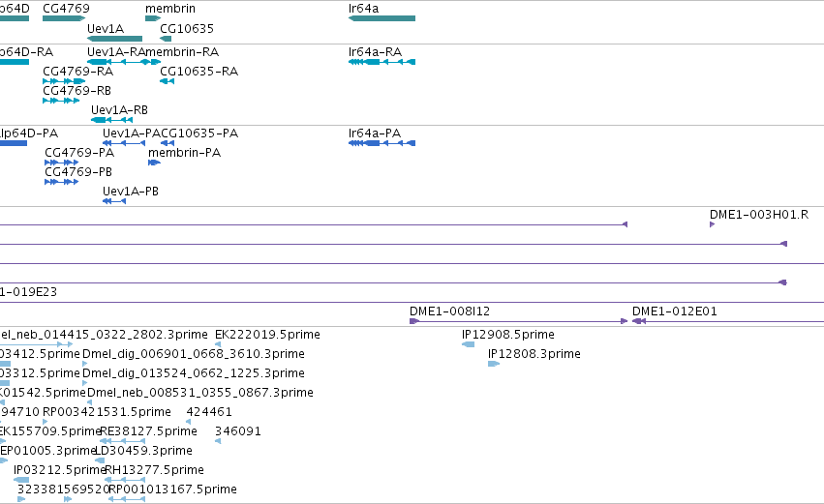This screenshot has width=824, height=504.
Task: Click the teal Ir64a gene bar
Action: [382, 18]
